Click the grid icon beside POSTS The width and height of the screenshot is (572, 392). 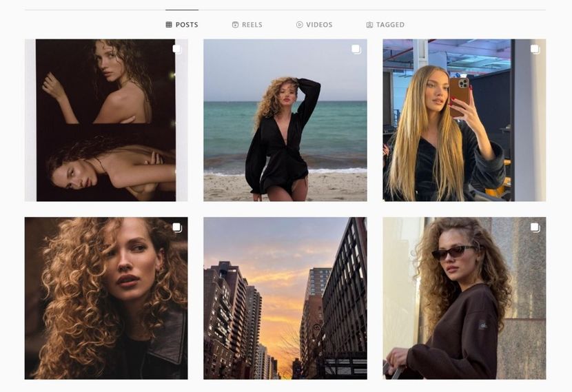coord(169,25)
